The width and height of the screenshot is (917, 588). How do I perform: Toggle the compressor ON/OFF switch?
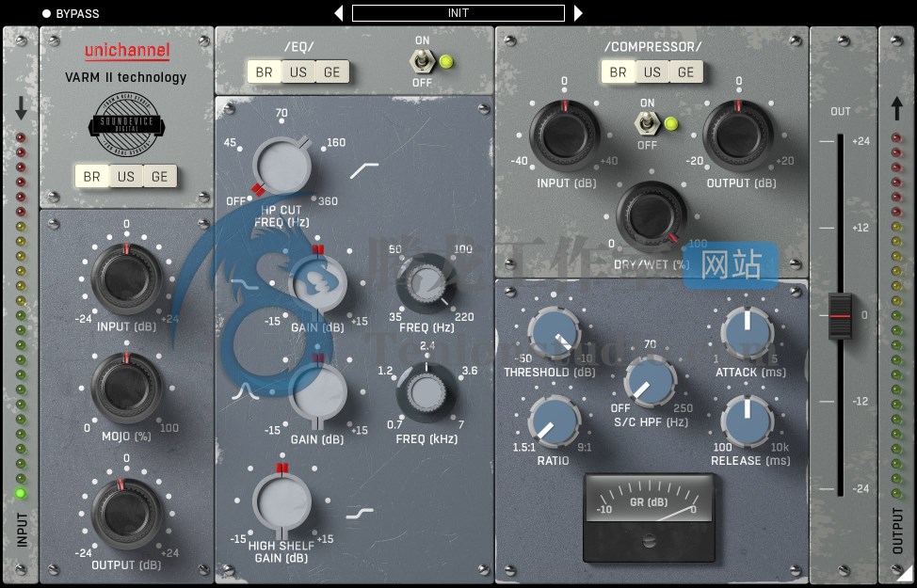click(x=647, y=123)
